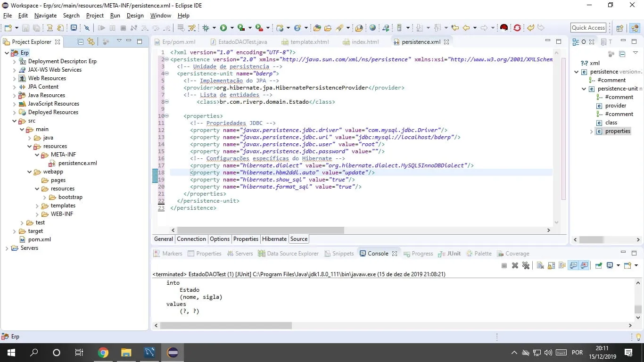The height and width of the screenshot is (362, 644).
Task: Collapse the webapp folder node
Action: pyautogui.click(x=30, y=172)
